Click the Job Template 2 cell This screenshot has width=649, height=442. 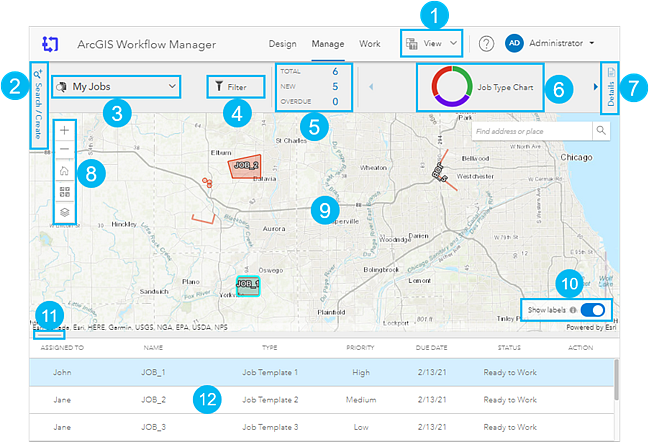pyautogui.click(x=270, y=400)
